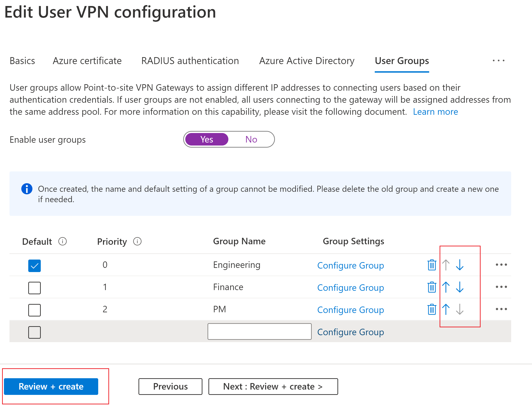Move PM group up in priority
Image resolution: width=532 pixels, height=412 pixels.
coord(446,309)
